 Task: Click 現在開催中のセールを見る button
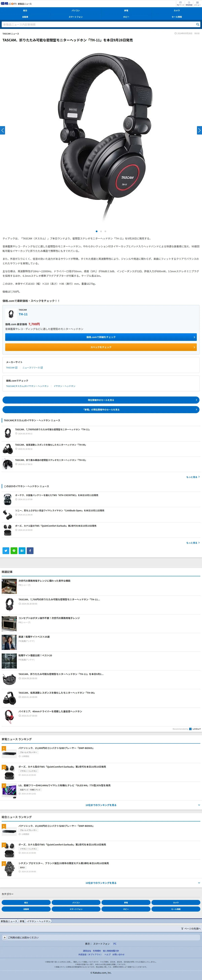pos(101,400)
